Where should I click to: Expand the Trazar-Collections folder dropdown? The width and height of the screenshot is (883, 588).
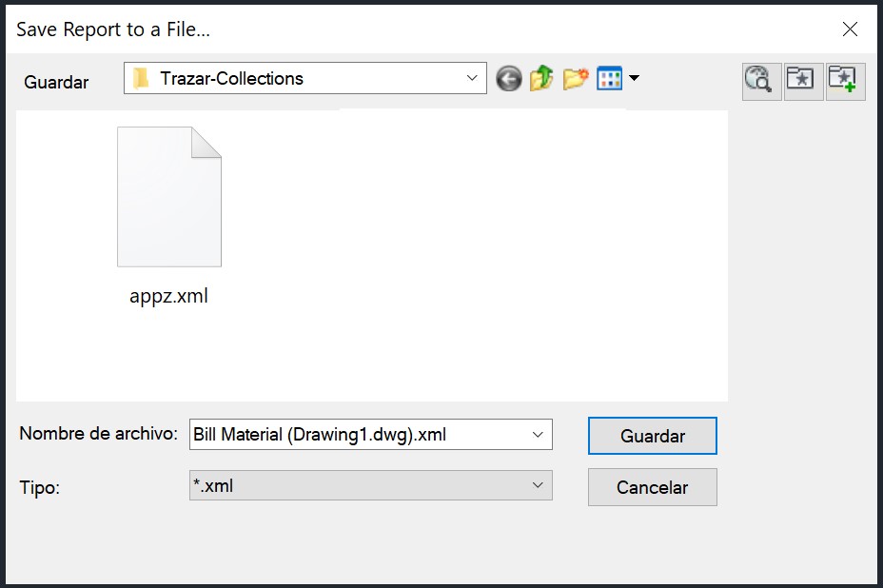point(472,79)
